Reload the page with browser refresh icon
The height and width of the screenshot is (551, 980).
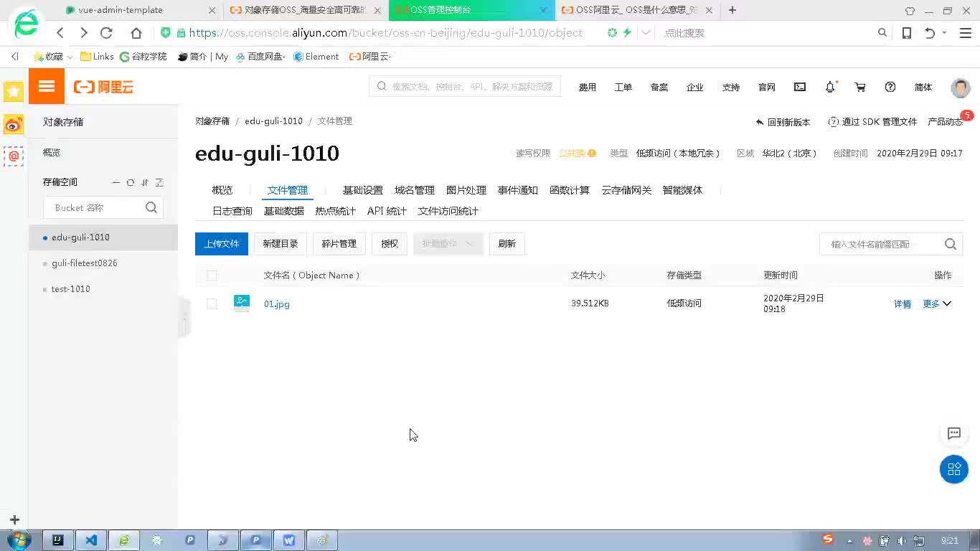(106, 33)
